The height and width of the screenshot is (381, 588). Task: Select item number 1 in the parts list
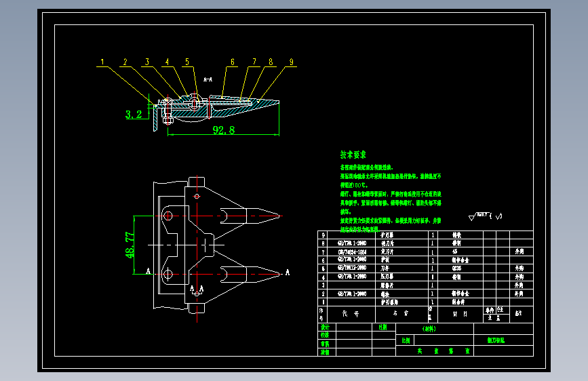pyautogui.click(x=324, y=302)
